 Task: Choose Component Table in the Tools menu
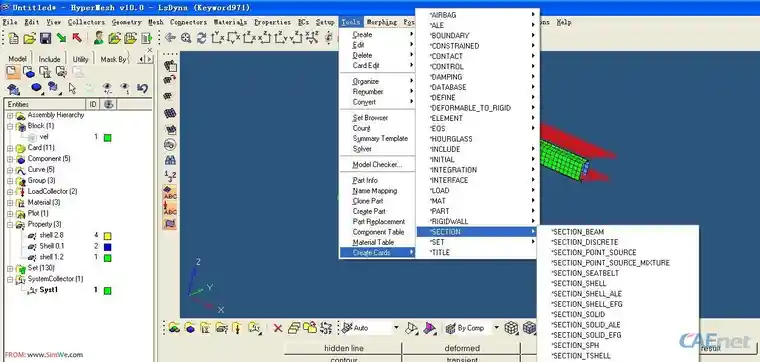377,232
